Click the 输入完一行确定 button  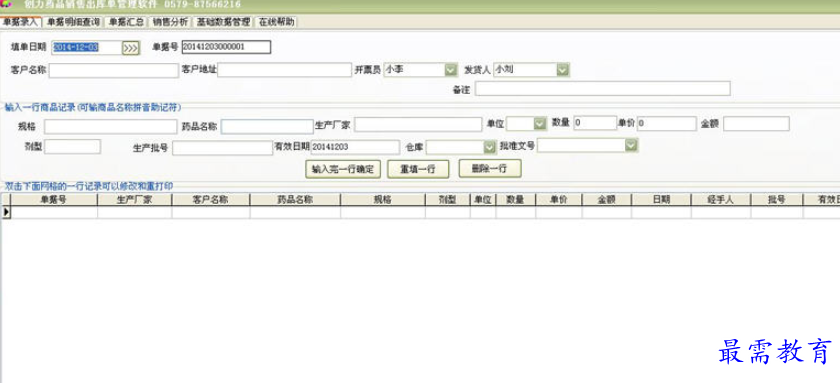coord(343,169)
